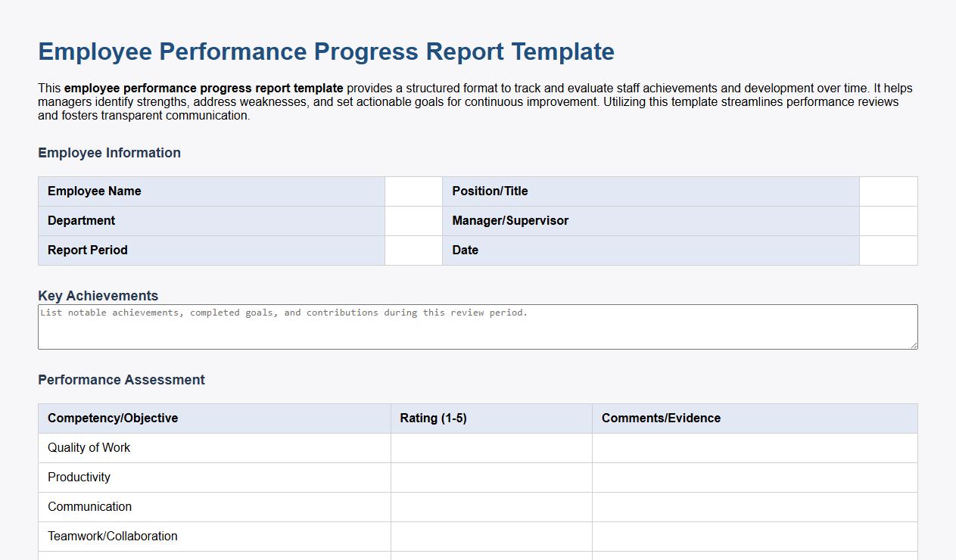956x560 pixels.
Task: Select the Performance Assessment heading
Action: point(121,379)
